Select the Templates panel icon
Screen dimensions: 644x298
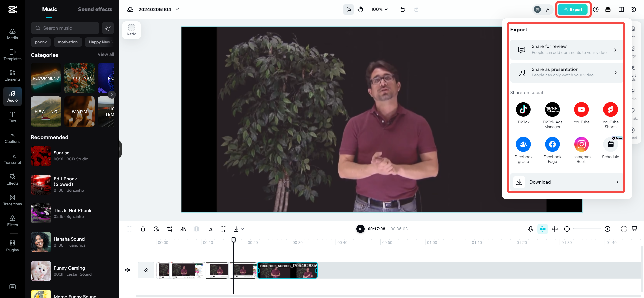tap(12, 55)
